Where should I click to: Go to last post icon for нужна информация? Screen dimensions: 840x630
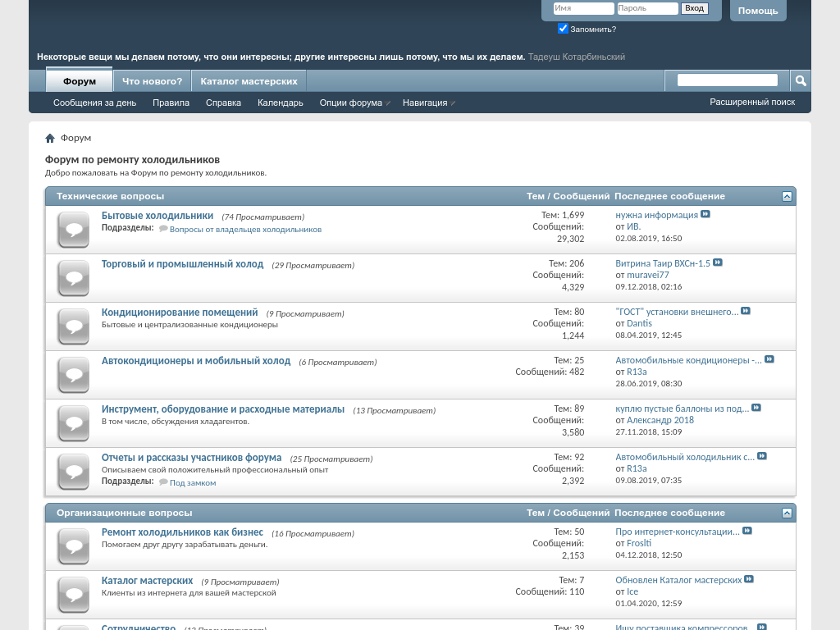[705, 215]
